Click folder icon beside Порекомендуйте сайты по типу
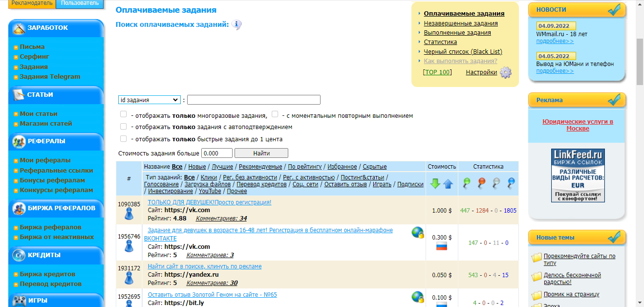Screen dimensions: 644x307 tap(537, 257)
